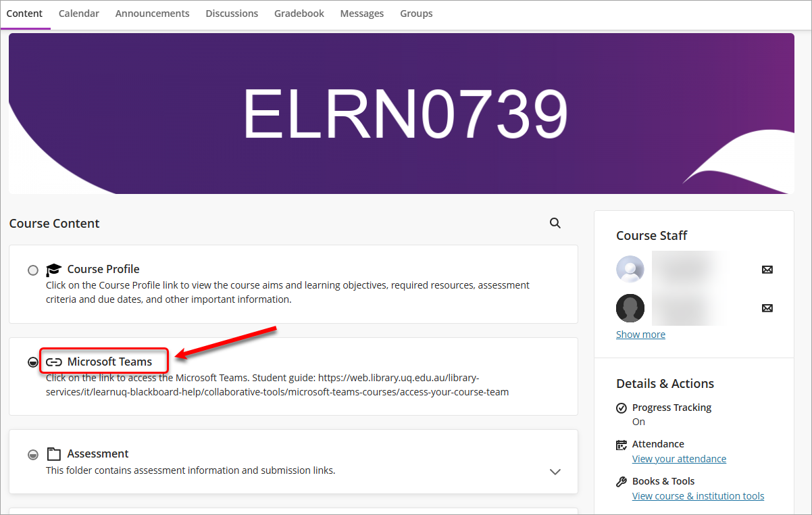Toggle Assessment folder progress indicator

pyautogui.click(x=32, y=455)
